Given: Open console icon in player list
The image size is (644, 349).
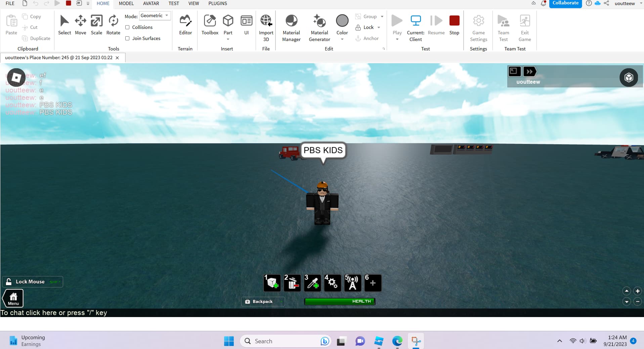Looking at the screenshot, I should pyautogui.click(x=514, y=71).
